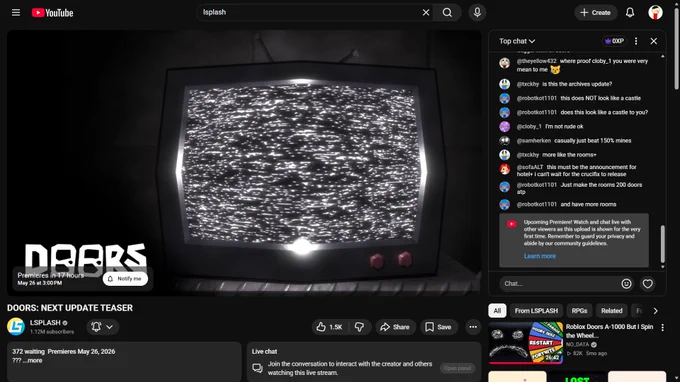Expand the Top chat dropdown

517,41
